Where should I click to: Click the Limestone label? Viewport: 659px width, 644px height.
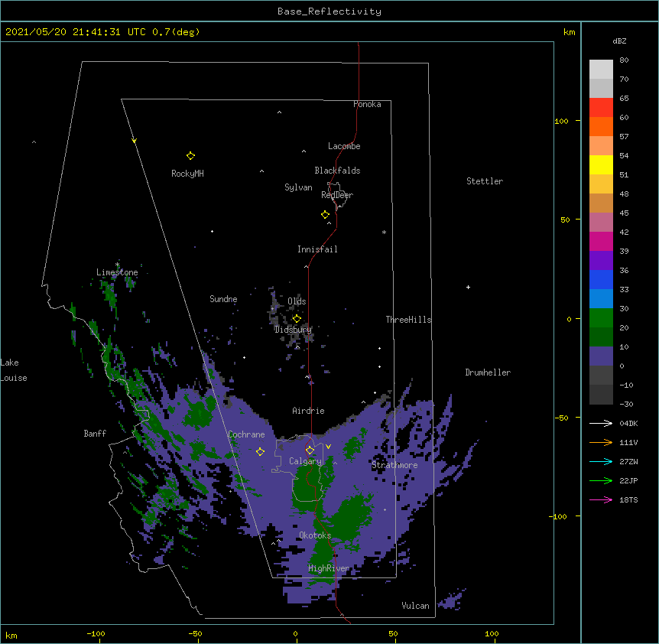click(117, 272)
